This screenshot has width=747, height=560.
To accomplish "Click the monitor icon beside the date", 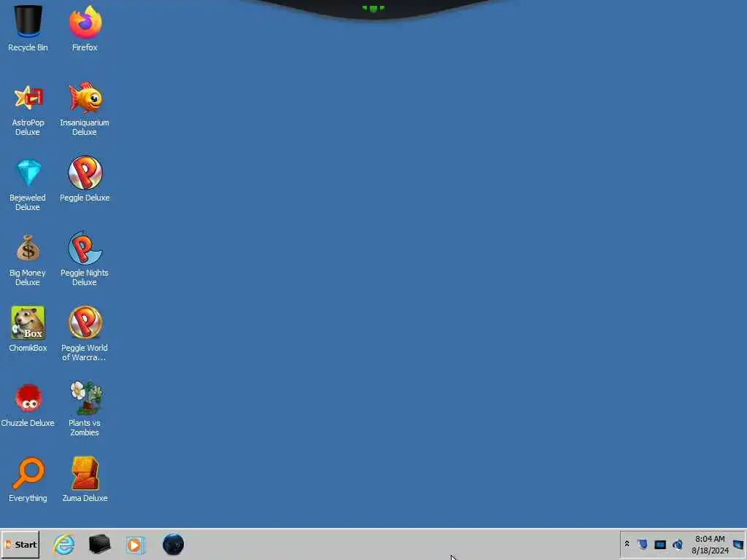I will coord(738,544).
